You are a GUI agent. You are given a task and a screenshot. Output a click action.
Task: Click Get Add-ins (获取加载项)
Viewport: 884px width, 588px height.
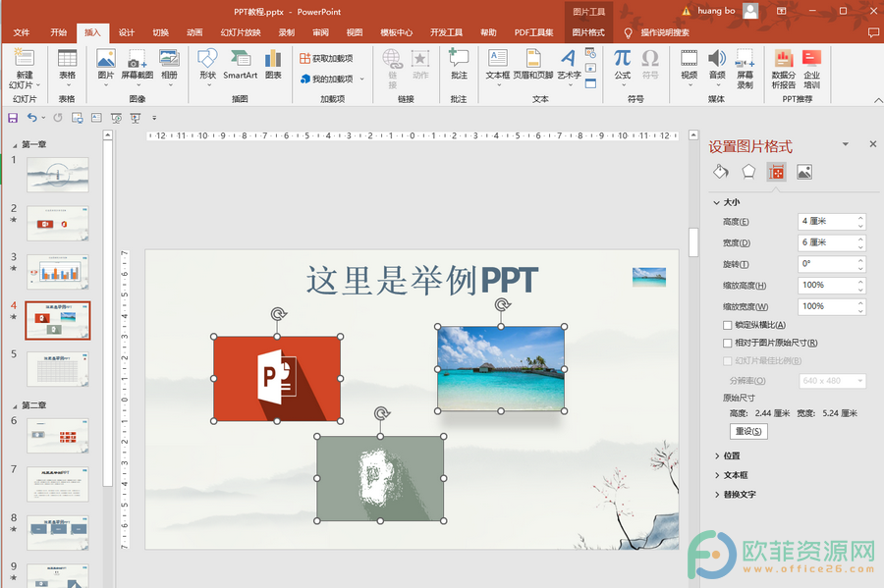click(x=326, y=58)
